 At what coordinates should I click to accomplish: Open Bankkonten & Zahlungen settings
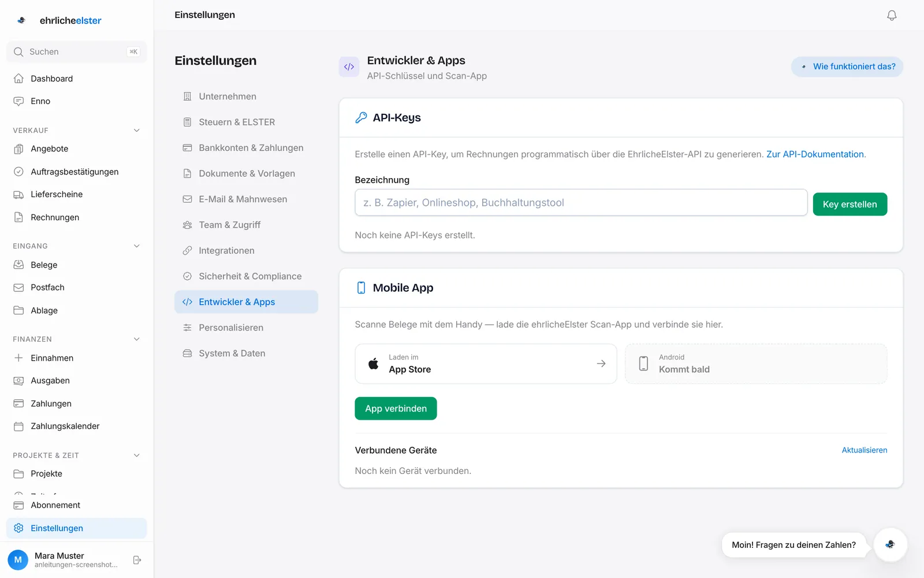click(246, 148)
